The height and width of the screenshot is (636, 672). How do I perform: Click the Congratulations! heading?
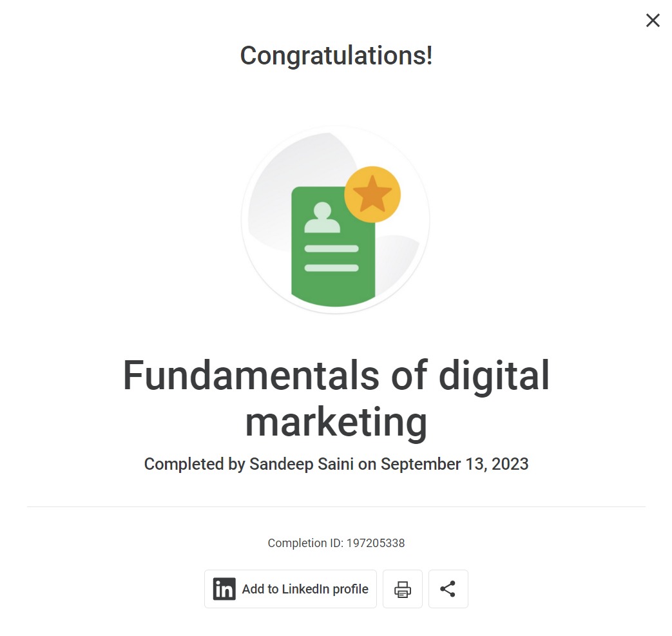point(336,55)
